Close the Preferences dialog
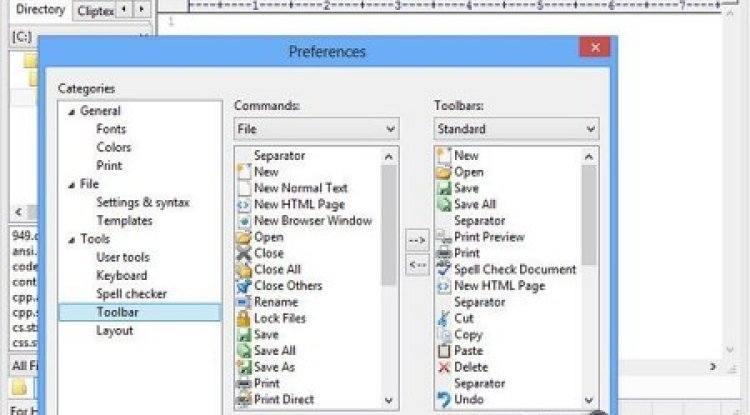 pos(595,47)
